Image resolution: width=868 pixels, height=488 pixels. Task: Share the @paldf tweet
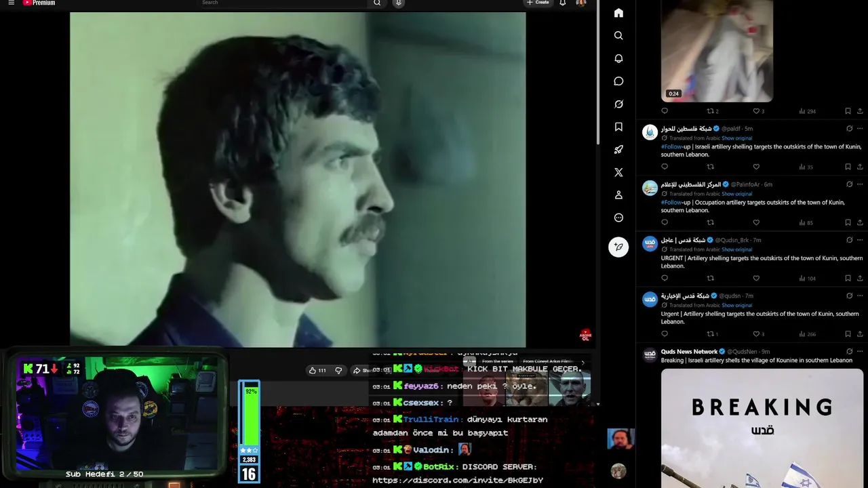click(860, 167)
